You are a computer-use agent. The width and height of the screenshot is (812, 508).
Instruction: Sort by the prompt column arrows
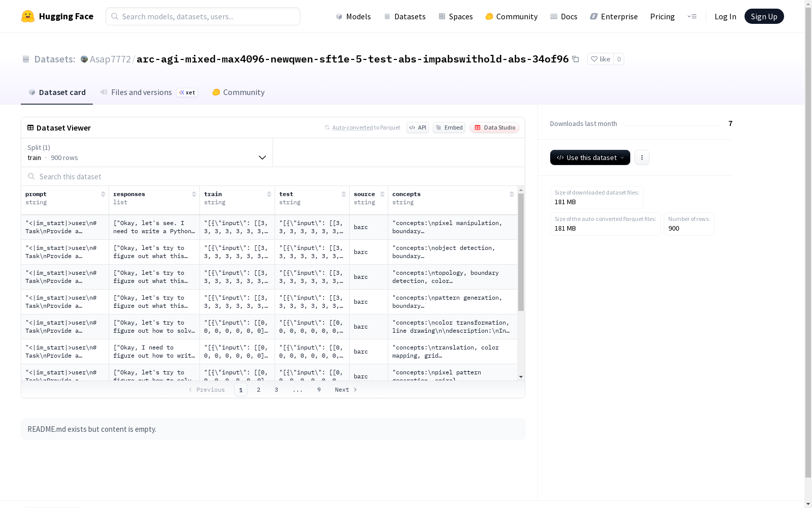click(103, 194)
